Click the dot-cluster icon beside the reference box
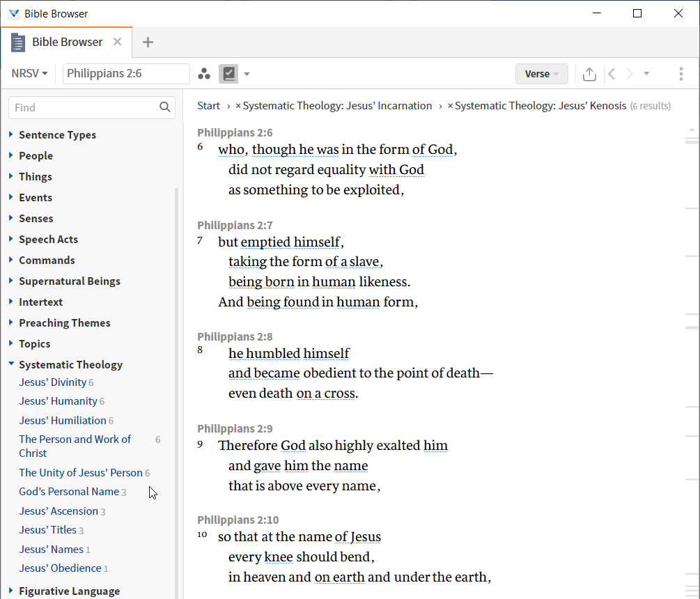Screen dimensions: 700x599 [204, 73]
